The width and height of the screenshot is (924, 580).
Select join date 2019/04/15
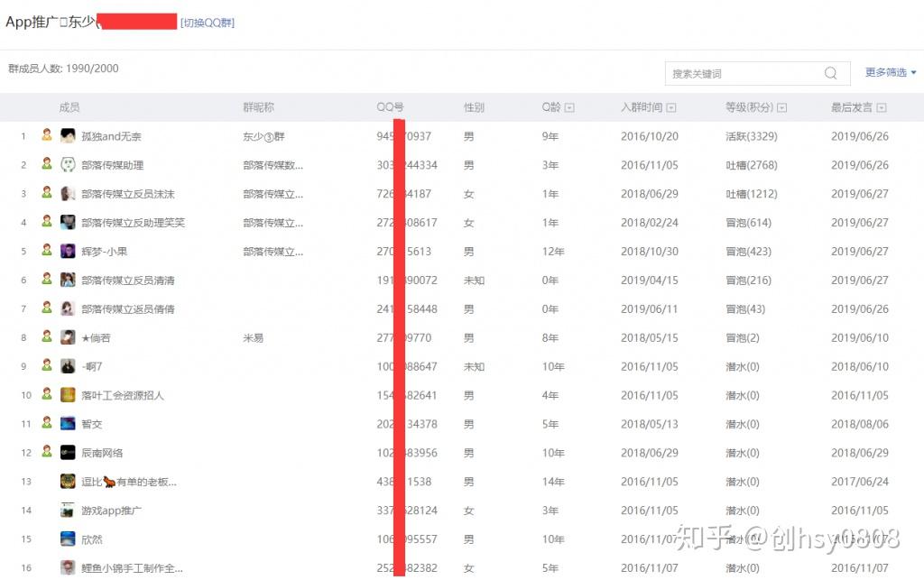pos(650,281)
